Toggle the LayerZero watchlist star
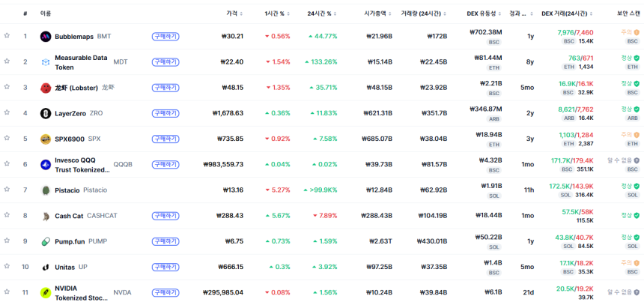 click(x=7, y=112)
